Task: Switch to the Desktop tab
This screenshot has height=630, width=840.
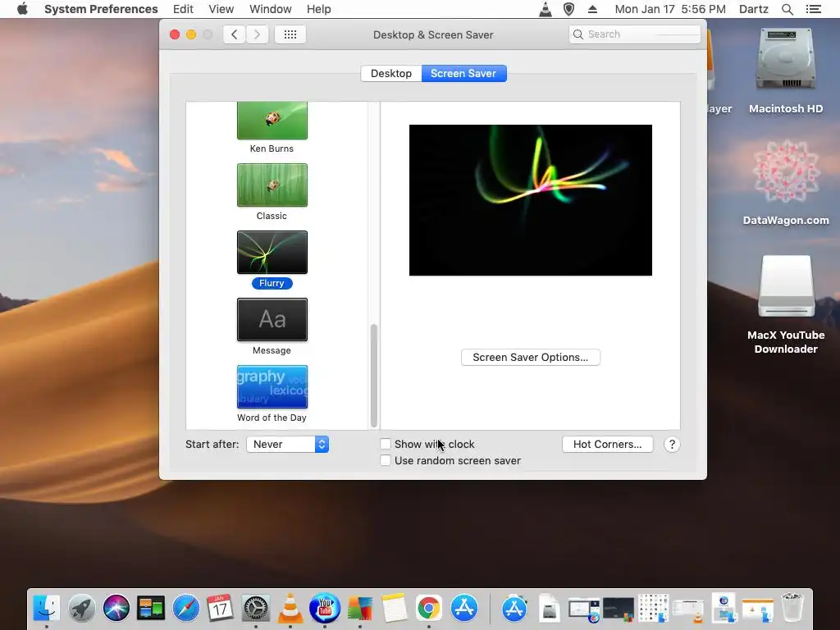Action: [x=391, y=73]
